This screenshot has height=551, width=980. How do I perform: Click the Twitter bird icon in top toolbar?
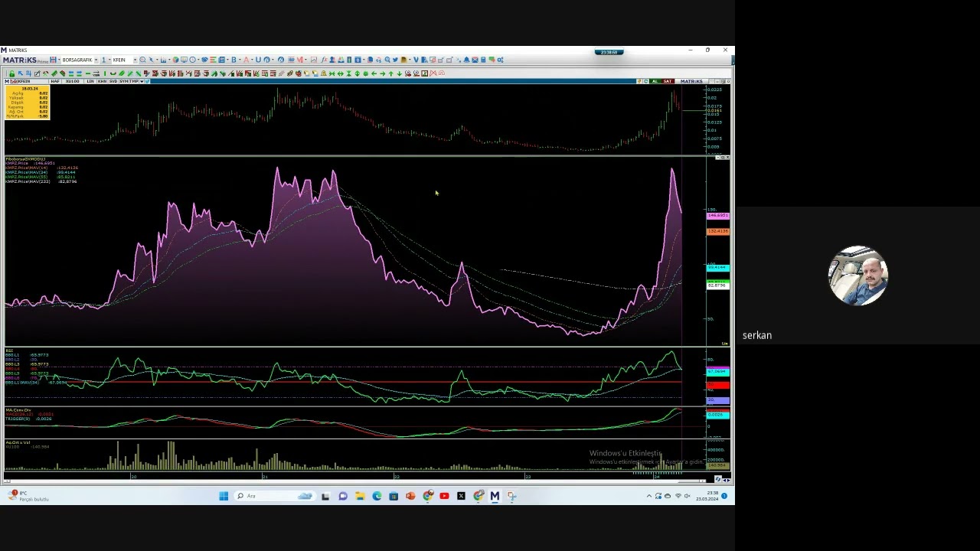395,60
